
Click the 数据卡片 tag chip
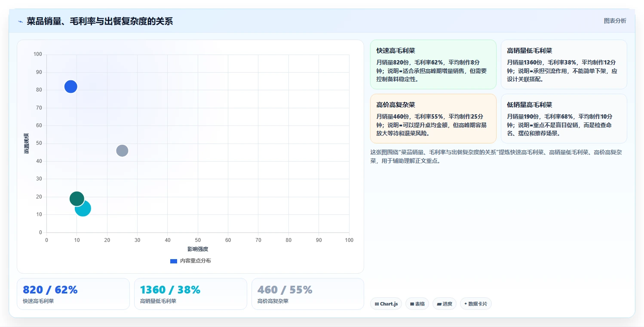click(x=475, y=304)
